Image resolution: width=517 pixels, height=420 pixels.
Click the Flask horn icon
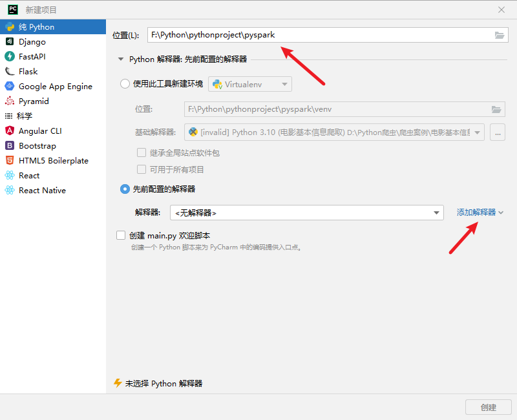pos(10,71)
